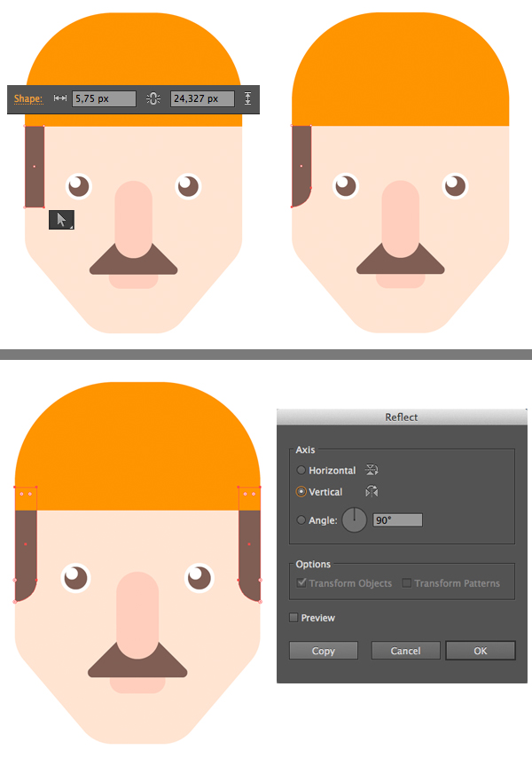Select the Vertical axis radio button
This screenshot has height=765, width=532.
tap(301, 492)
